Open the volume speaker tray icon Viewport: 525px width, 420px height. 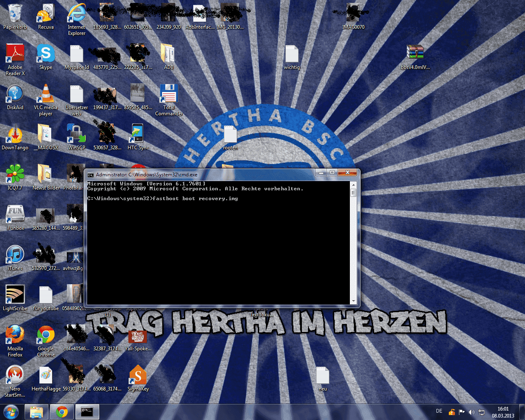pos(471,412)
